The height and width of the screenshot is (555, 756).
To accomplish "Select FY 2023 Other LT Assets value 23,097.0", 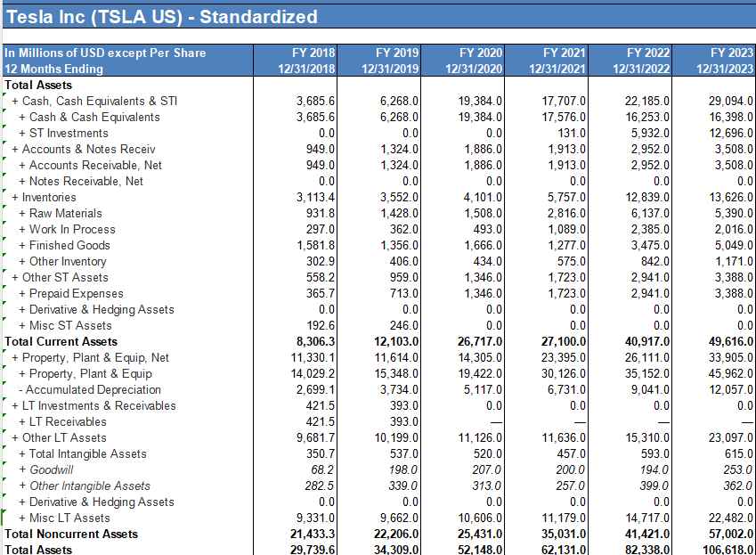I will pos(731,437).
